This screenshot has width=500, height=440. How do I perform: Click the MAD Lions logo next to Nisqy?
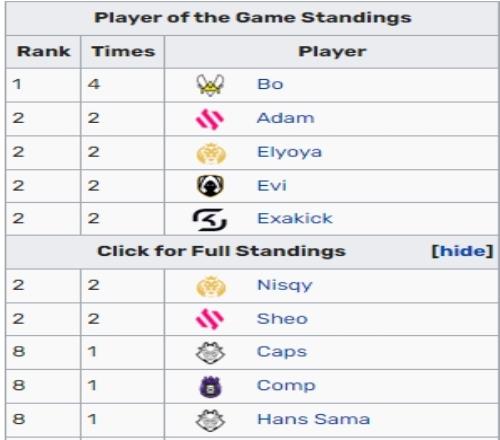click(x=211, y=286)
